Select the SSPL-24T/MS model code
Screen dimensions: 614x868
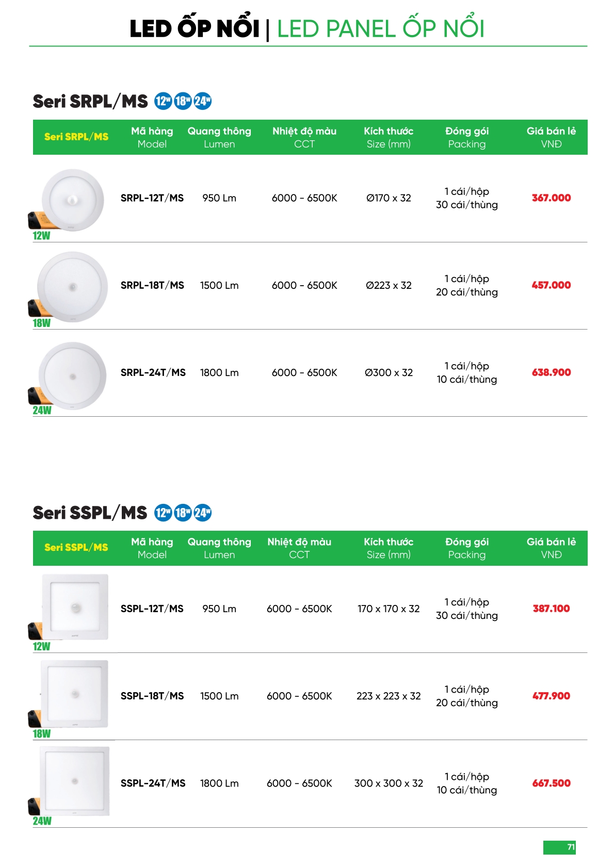153,783
